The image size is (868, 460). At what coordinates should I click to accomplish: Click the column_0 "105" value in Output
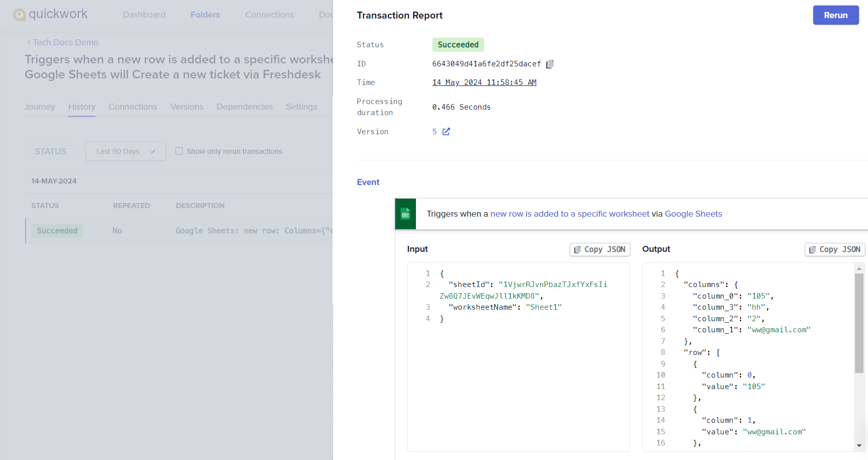(758, 296)
